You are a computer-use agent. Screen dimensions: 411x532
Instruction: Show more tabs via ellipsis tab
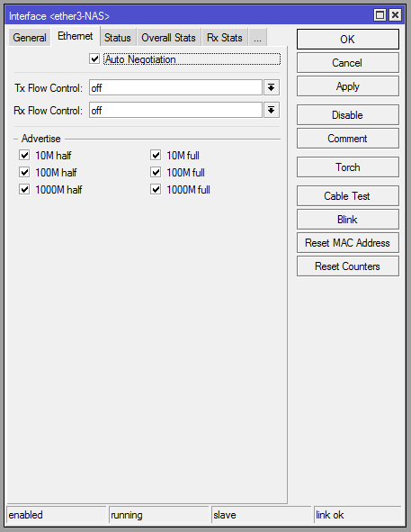tap(258, 37)
